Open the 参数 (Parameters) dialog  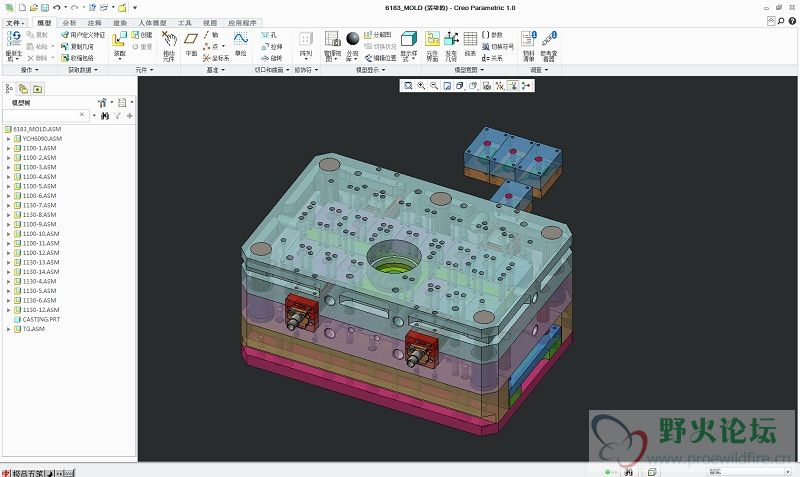coord(492,35)
